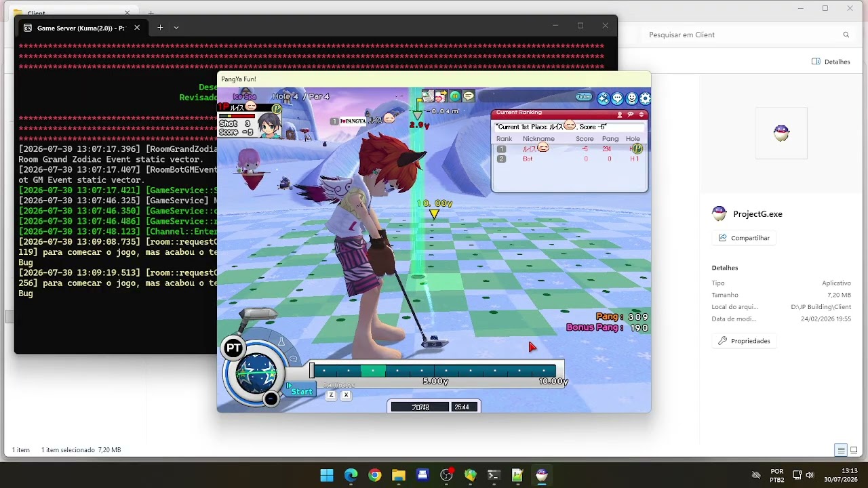
Task: Click the heart item-transfer icon in PangYa
Action: (441, 96)
